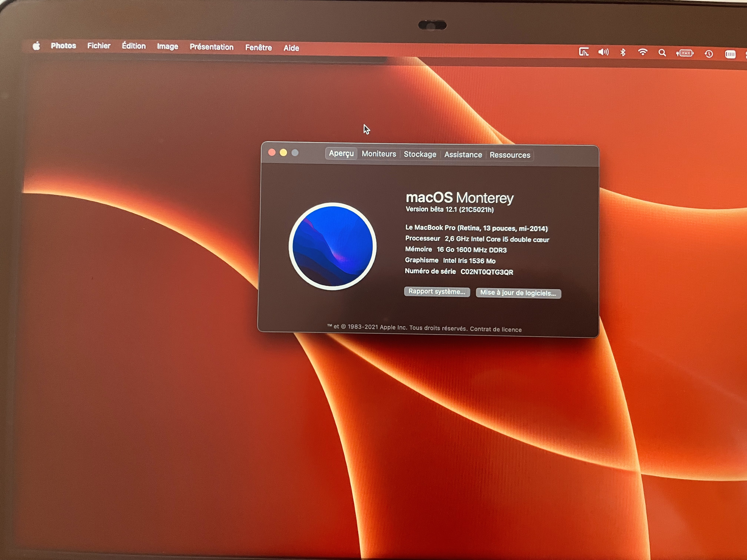Click the "Graphisme" label
Screen dimensions: 747x560
point(422,260)
